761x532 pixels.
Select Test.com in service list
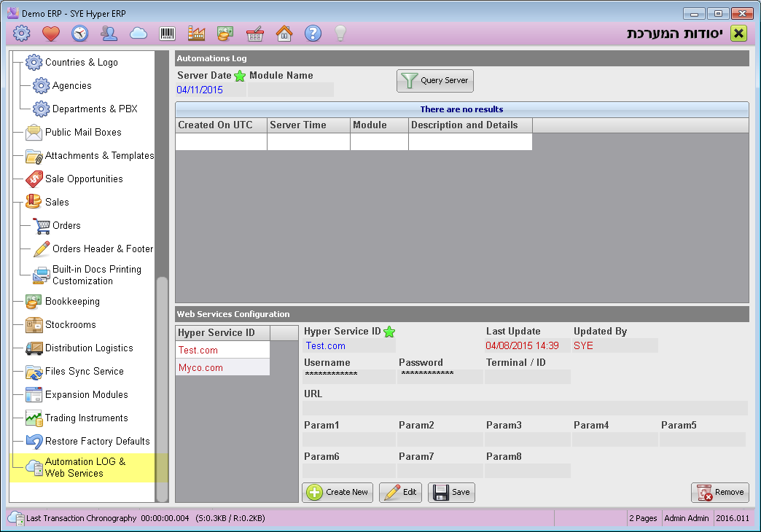click(223, 350)
